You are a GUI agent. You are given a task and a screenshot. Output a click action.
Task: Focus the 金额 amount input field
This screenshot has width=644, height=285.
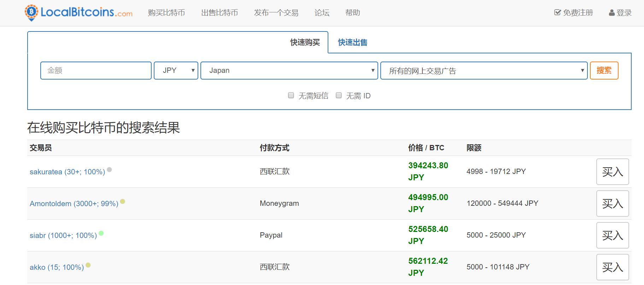[x=96, y=70]
